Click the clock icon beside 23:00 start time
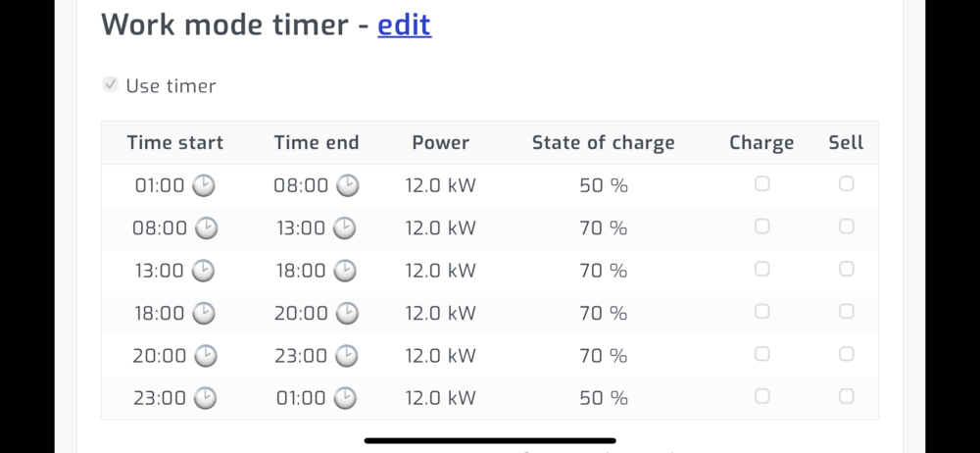The width and height of the screenshot is (980, 453). [x=204, y=398]
